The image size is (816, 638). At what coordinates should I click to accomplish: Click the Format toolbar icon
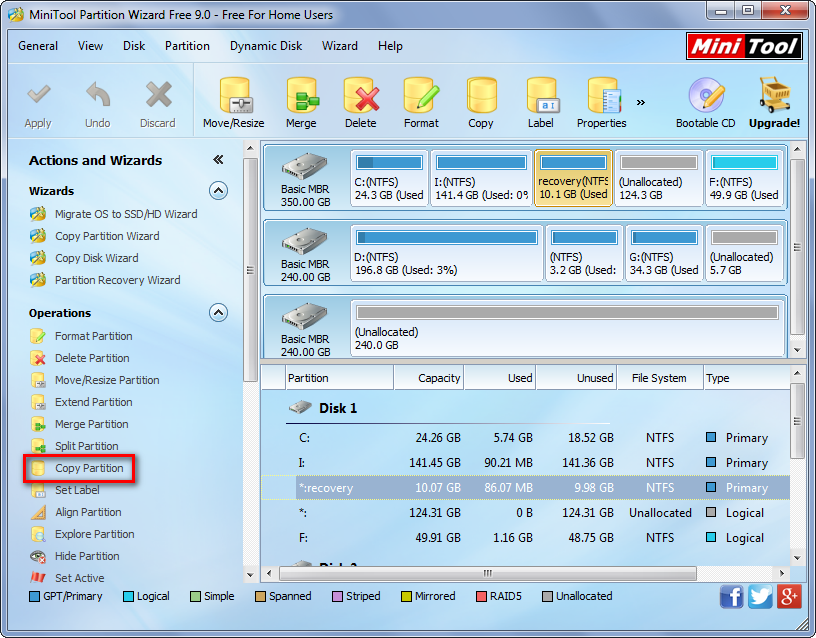click(x=422, y=96)
